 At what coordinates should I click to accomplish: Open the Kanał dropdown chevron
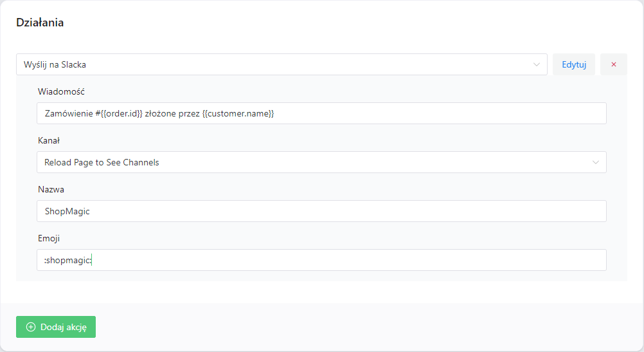[x=596, y=162]
